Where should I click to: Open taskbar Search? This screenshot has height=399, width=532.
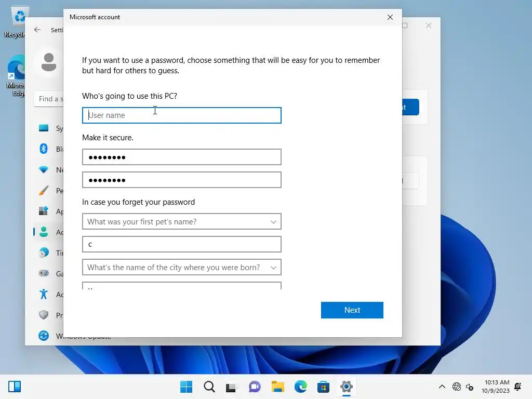209,387
